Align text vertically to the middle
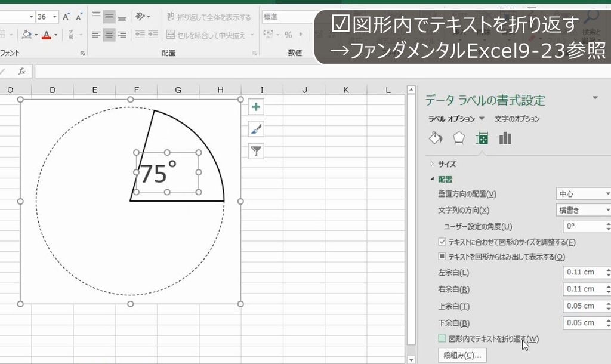The height and width of the screenshot is (364, 611). (109, 17)
